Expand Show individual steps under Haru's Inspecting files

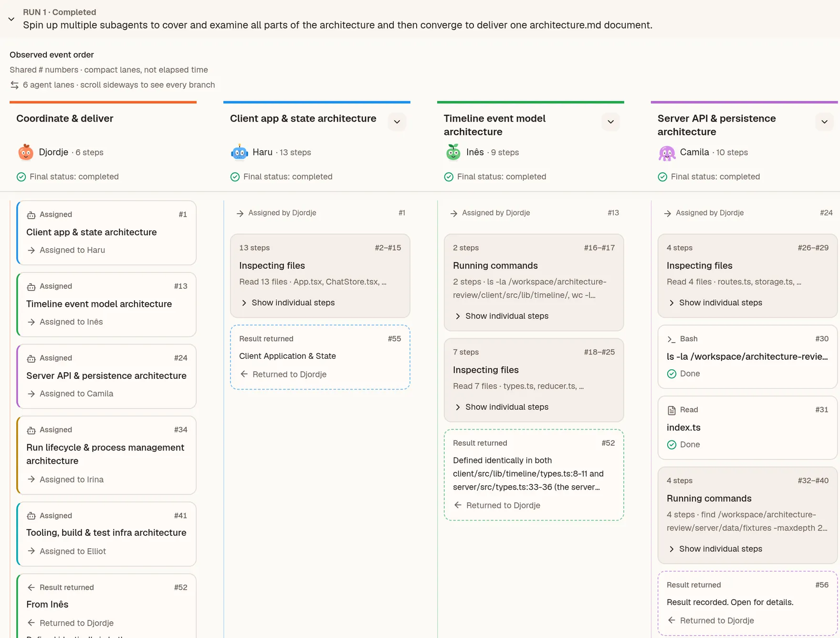point(288,303)
